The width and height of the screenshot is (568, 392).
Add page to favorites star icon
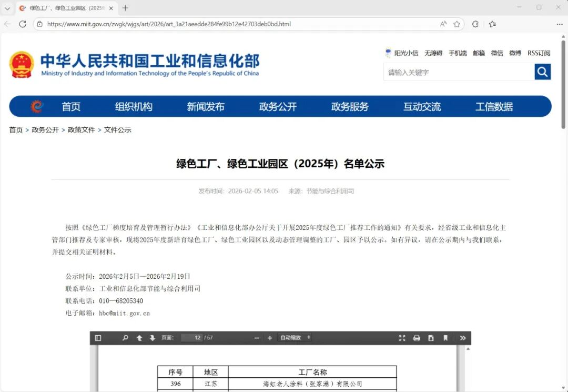457,24
